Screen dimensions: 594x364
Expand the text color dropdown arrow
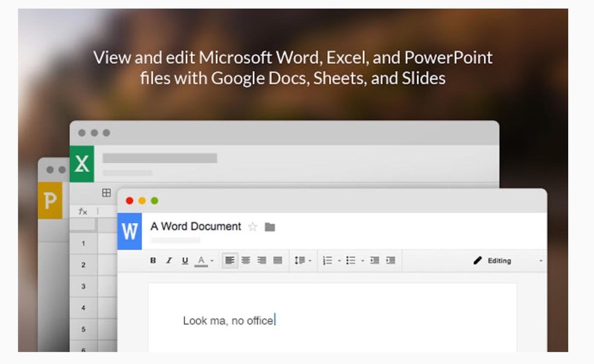tap(212, 261)
